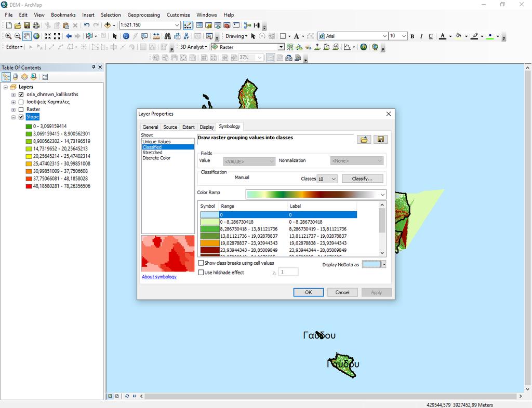Open the Arial font name dropdown

point(384,36)
